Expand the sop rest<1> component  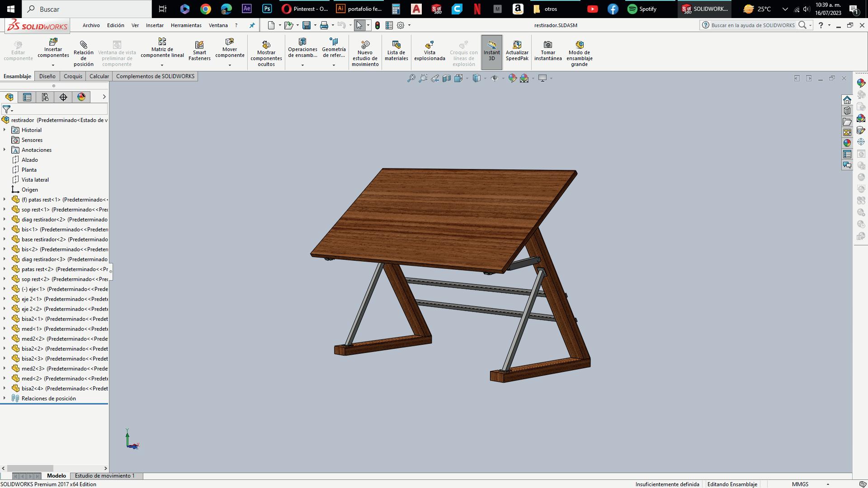(5, 210)
